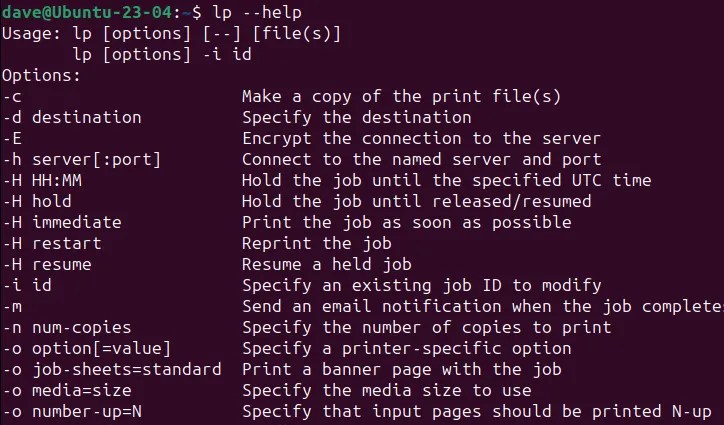Click the Usage line with [file(s)]
Screen dimensions: 724x425
tap(172, 33)
